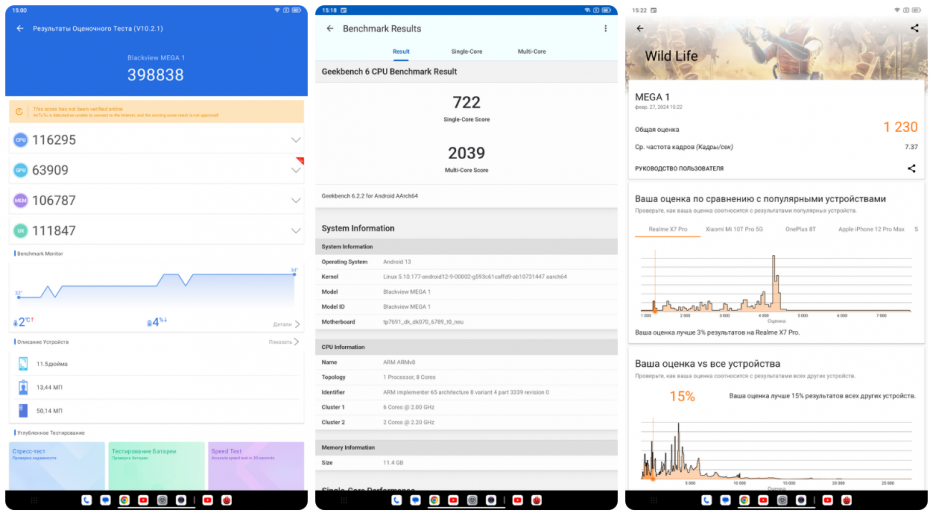Screen dimensions: 930x513
Task: Open Phone app in the 3DMark window dock
Action: [x=706, y=500]
